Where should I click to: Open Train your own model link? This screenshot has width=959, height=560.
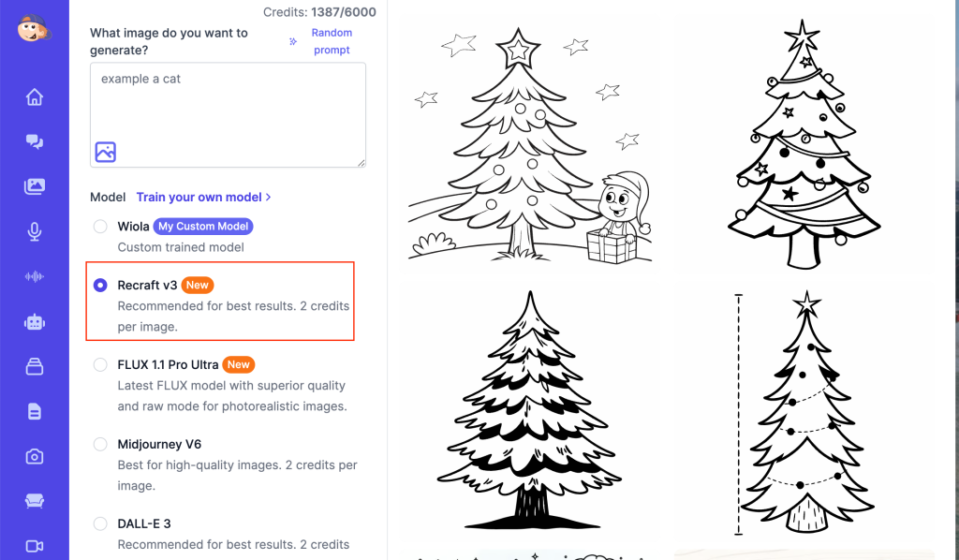tap(203, 197)
